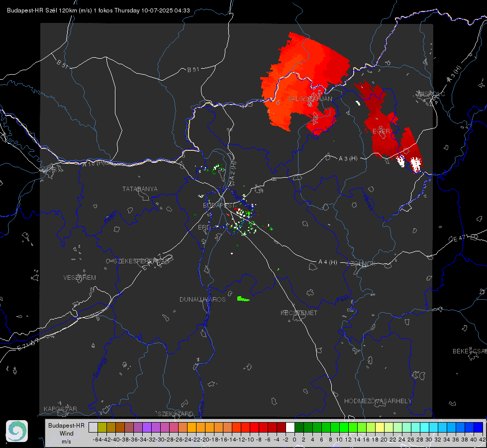The width and height of the screenshot is (487, 448).
Task: Click the radar title text with date 10-07-2025
Action: tap(98, 10)
